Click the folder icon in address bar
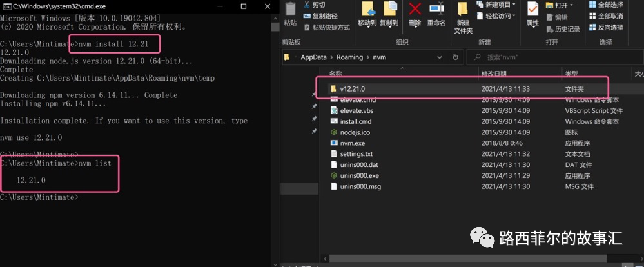 [287, 57]
